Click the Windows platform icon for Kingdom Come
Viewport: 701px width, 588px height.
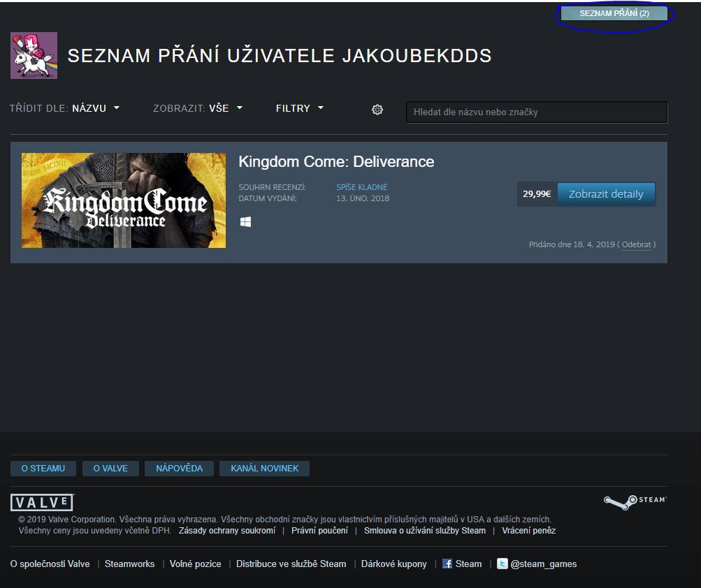coord(245,221)
